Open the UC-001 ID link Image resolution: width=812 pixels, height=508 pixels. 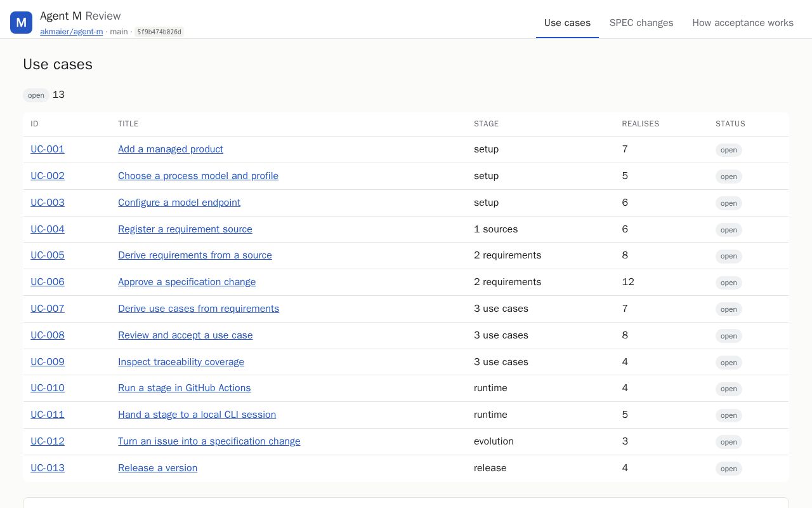coord(48,149)
